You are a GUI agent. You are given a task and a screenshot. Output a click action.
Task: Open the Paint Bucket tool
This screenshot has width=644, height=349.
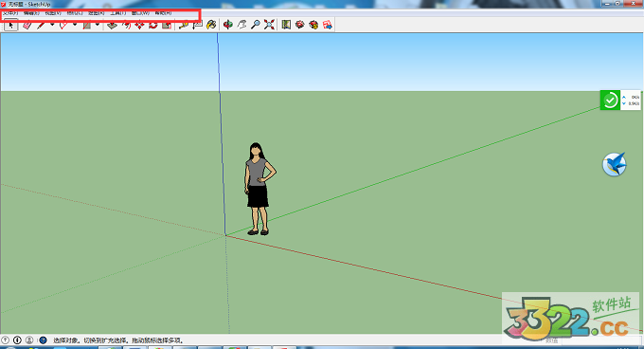pos(211,25)
